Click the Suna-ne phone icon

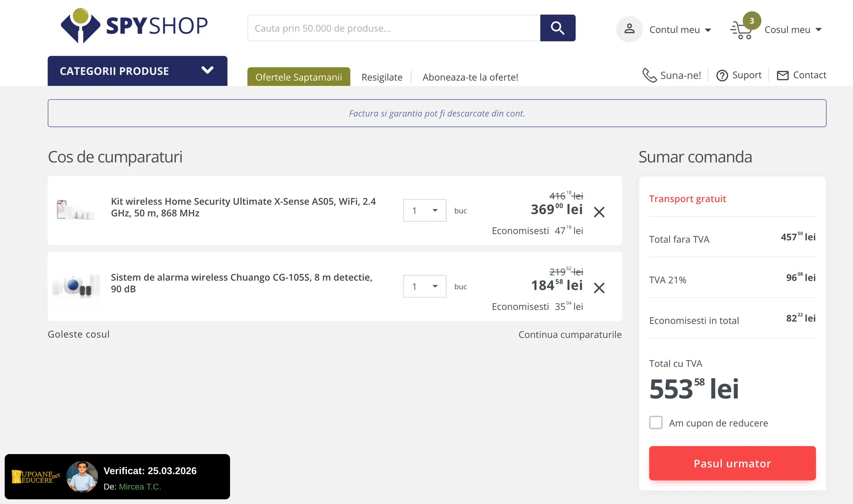[649, 75]
